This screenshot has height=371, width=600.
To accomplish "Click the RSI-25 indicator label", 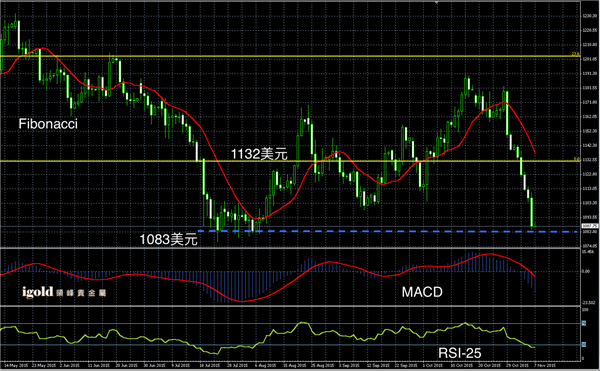I will coord(460,353).
